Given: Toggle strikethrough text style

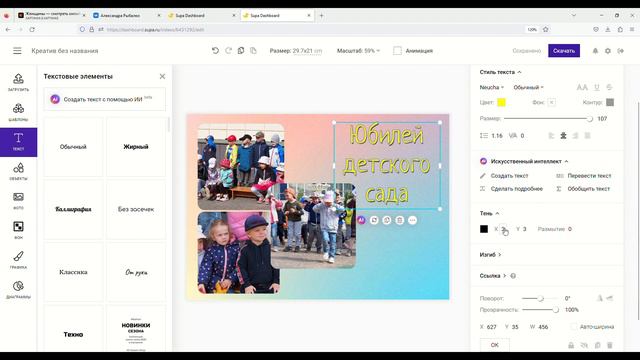Looking at the screenshot, I should pyautogui.click(x=609, y=87).
